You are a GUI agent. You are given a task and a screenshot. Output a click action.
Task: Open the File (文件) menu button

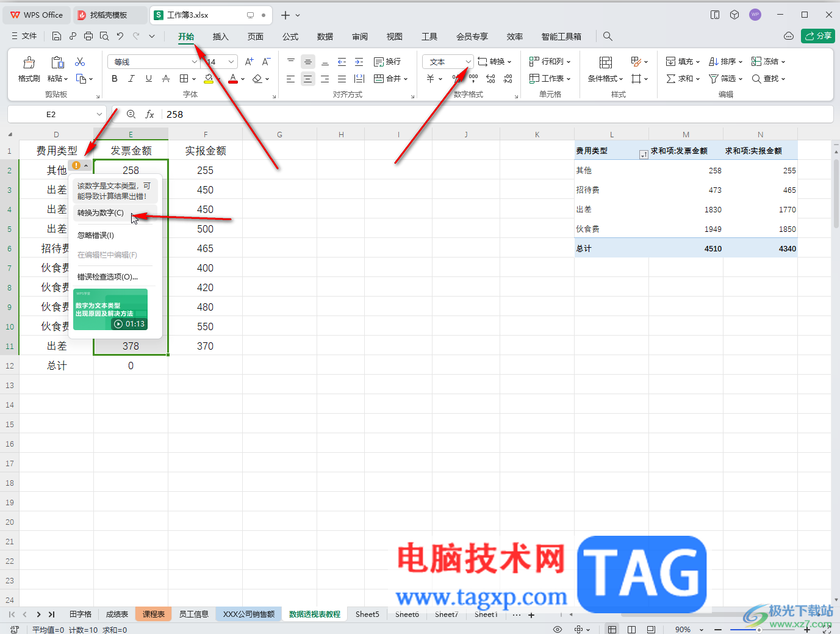point(24,36)
